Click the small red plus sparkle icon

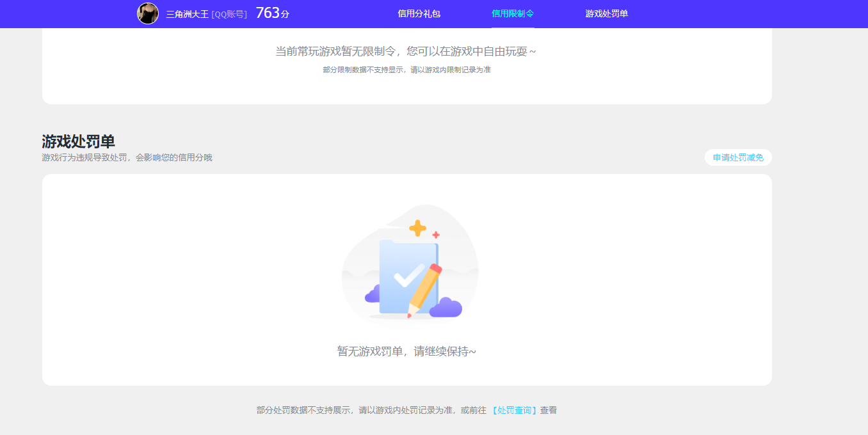pos(435,235)
